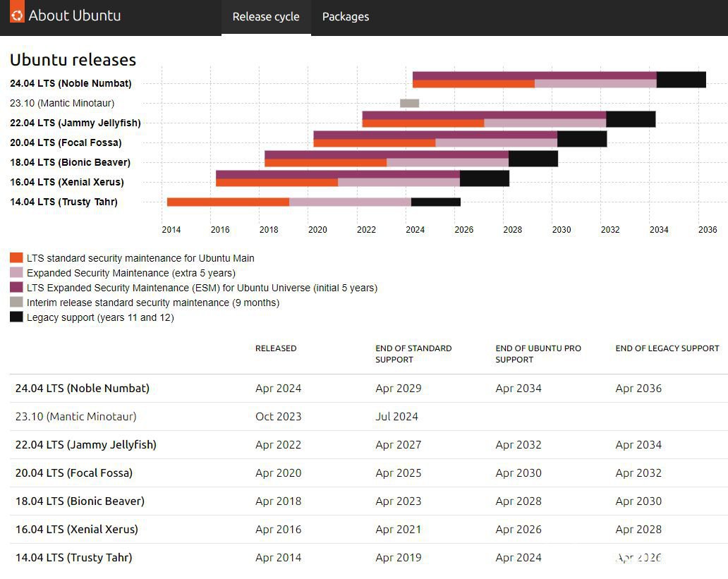
Task: Click the Apr 2027 standard support cell
Action: [399, 445]
